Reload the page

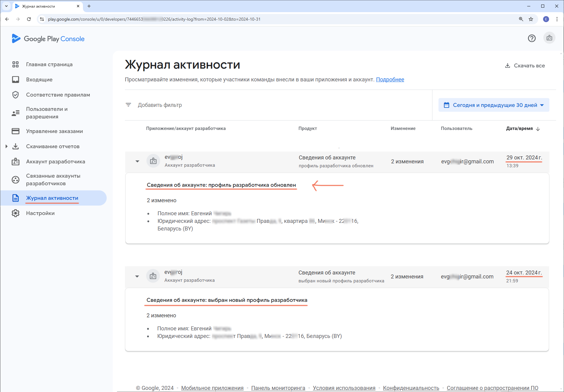(29, 19)
